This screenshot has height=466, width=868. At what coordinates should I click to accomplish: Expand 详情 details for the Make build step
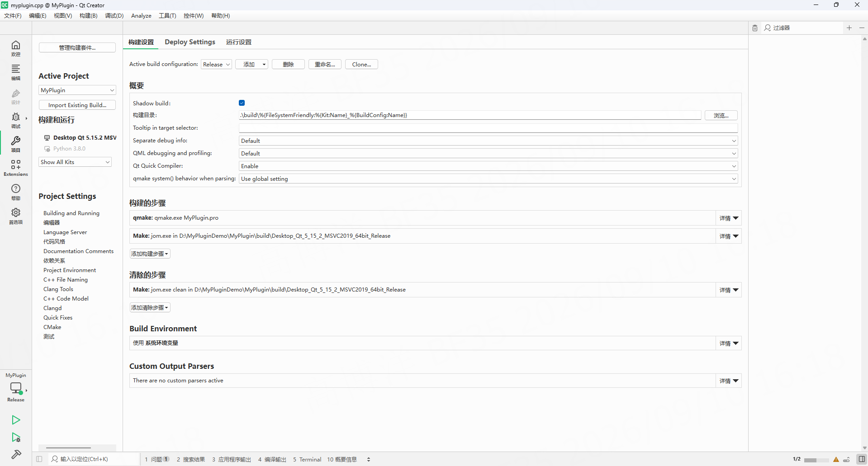(729, 236)
